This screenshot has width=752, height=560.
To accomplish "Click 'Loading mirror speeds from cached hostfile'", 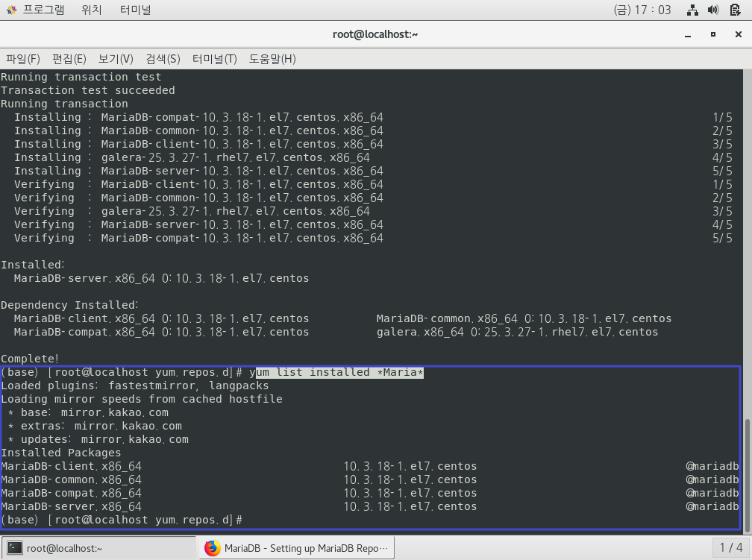I will (x=142, y=399).
